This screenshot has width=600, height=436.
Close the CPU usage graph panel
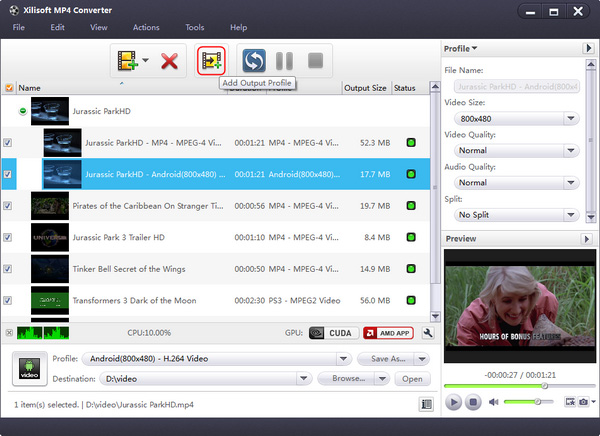pyautogui.click(x=9, y=333)
